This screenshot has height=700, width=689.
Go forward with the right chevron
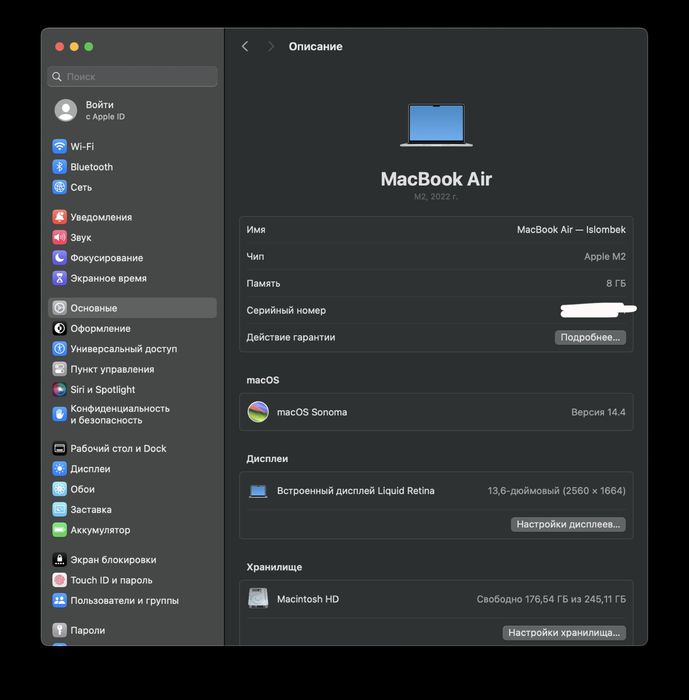(271, 46)
